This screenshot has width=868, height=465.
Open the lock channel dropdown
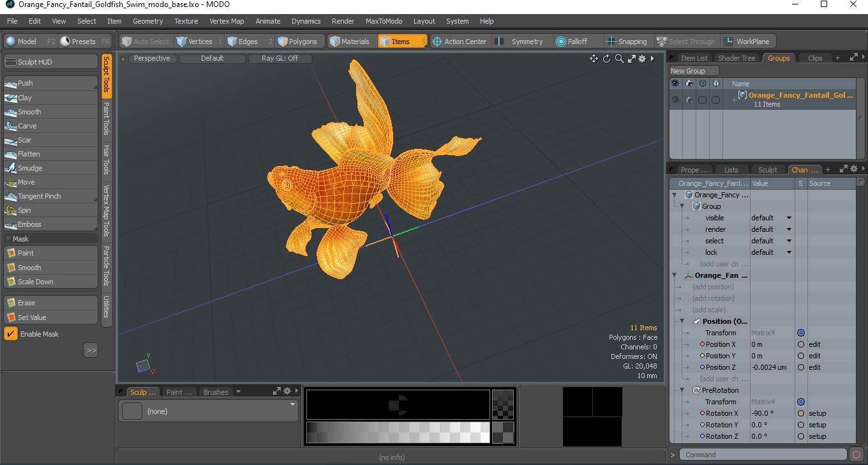[x=772, y=252]
